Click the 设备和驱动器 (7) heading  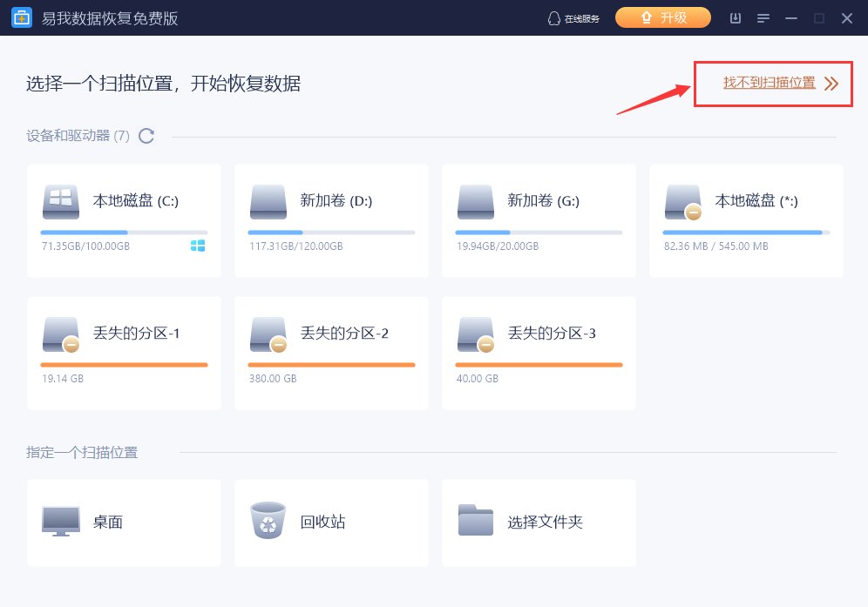[78, 136]
